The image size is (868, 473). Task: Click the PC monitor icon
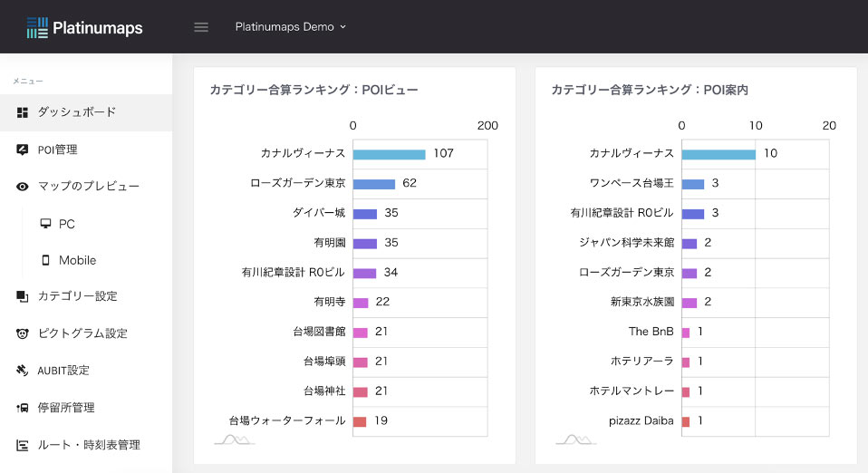[45, 223]
